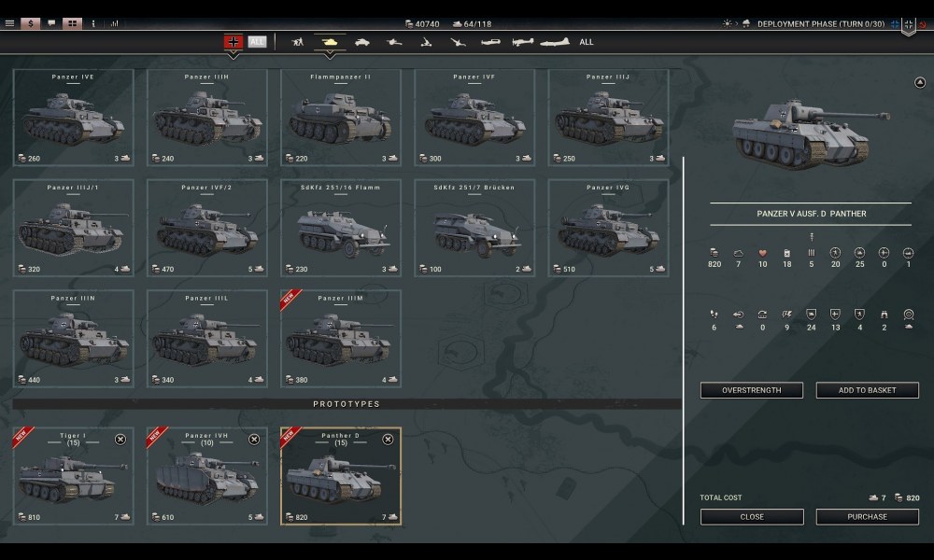The height and width of the screenshot is (560, 934).
Task: Select the tank unit class tab
Action: (330, 42)
